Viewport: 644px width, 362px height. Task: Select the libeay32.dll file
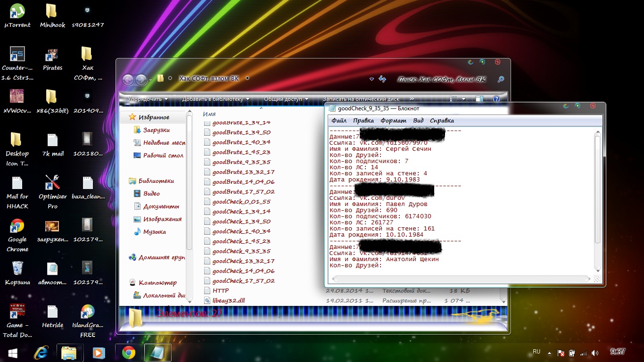pos(224,301)
